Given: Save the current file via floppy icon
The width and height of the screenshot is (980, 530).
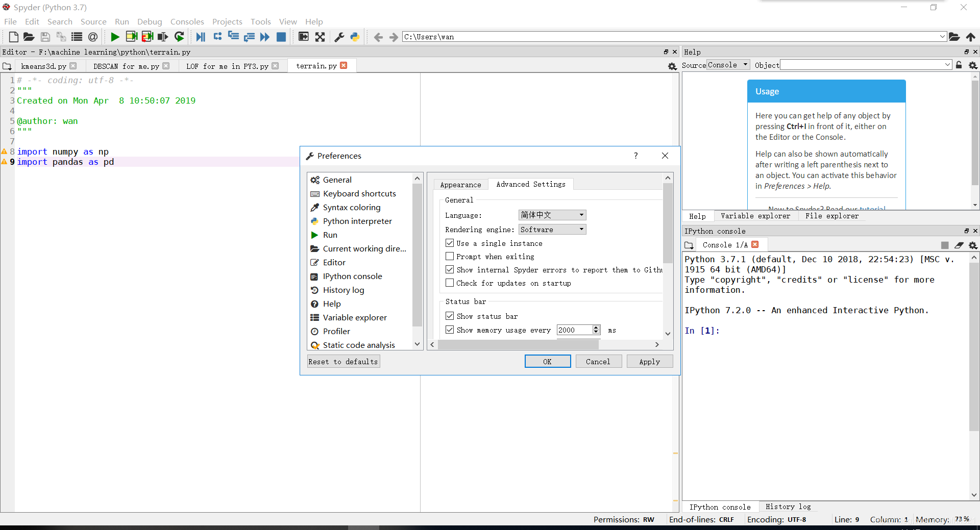Looking at the screenshot, I should (x=45, y=37).
